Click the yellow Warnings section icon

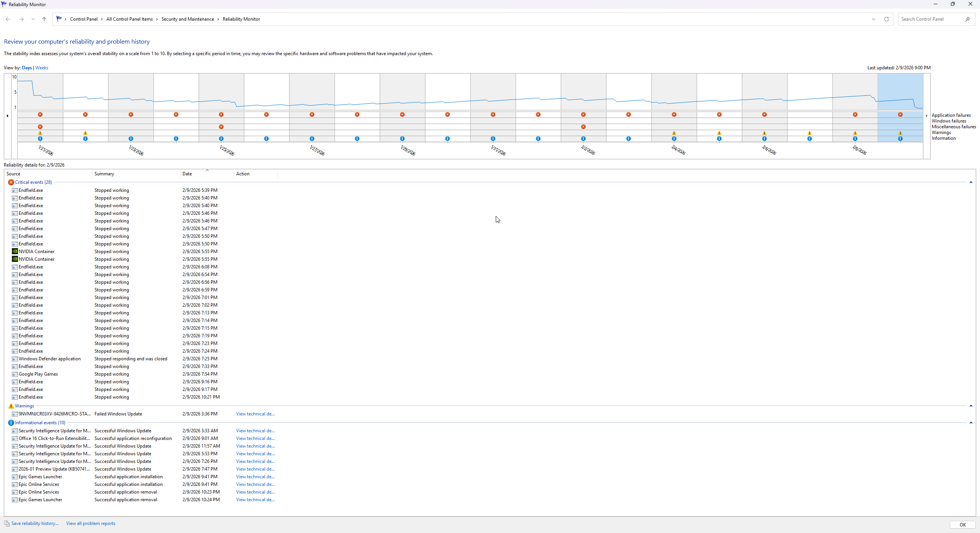[11, 406]
